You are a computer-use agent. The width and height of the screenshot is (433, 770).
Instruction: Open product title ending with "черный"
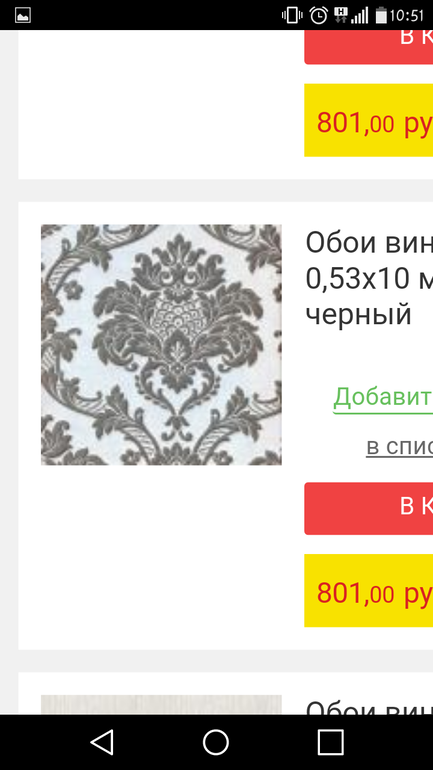tap(369, 278)
